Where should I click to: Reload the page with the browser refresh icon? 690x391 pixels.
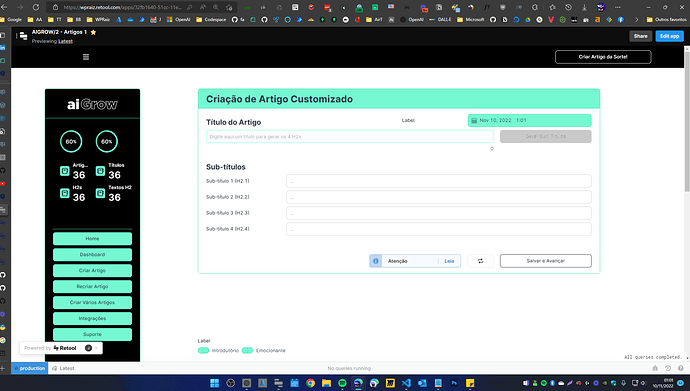tap(36, 7)
